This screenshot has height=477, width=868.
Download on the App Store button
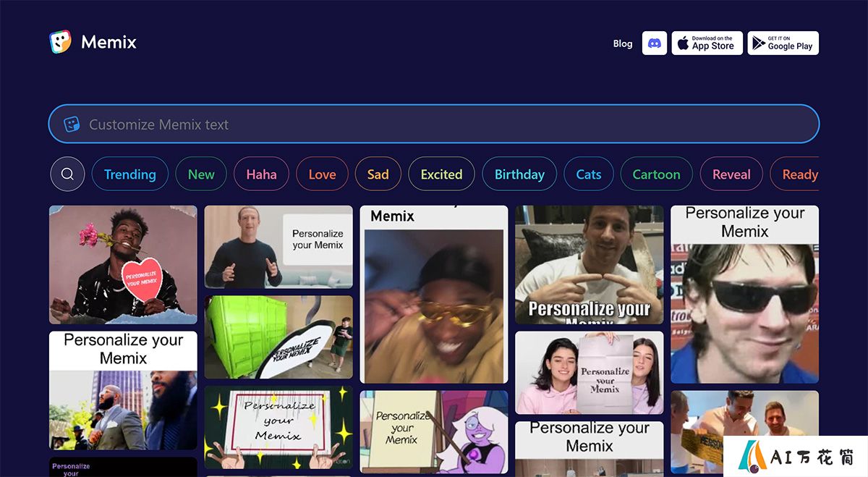click(x=707, y=43)
